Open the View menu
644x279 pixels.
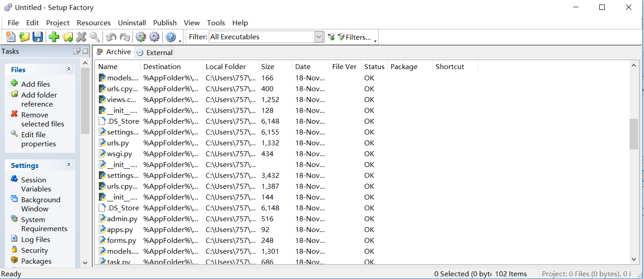click(x=192, y=23)
